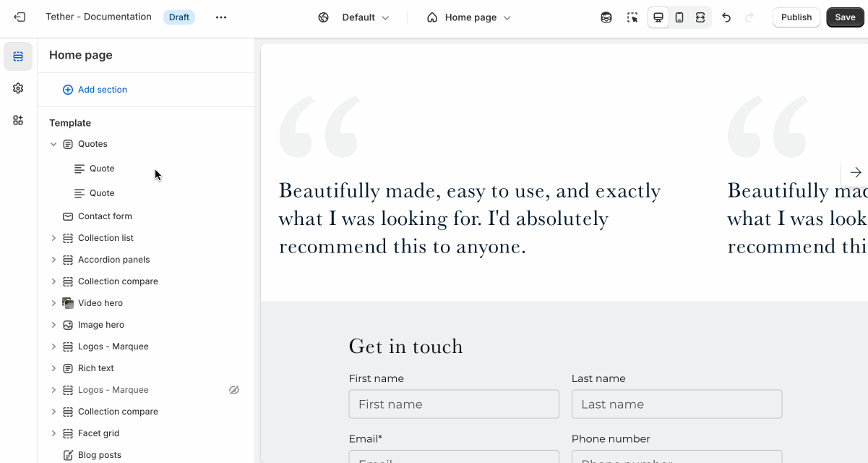Expand the Video hero section
868x463 pixels.
tap(53, 303)
